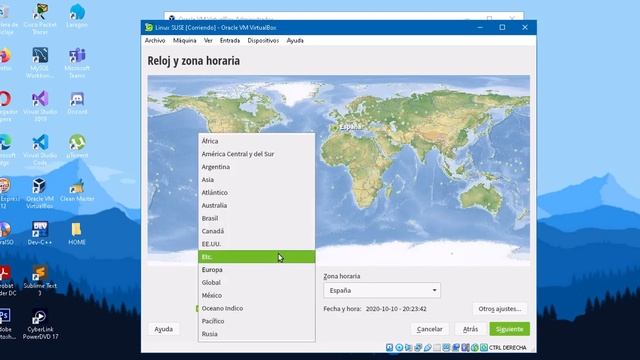Open the Clean Master desktop shortcut
This screenshot has height=360, width=640.
coord(77,190)
